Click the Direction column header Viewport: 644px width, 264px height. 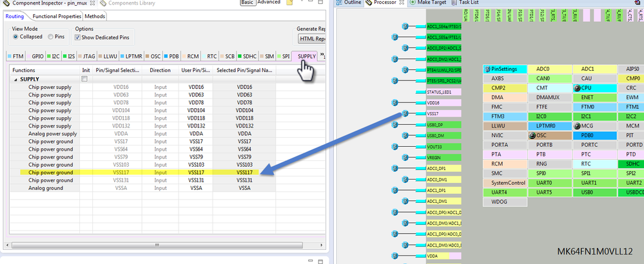(160, 70)
